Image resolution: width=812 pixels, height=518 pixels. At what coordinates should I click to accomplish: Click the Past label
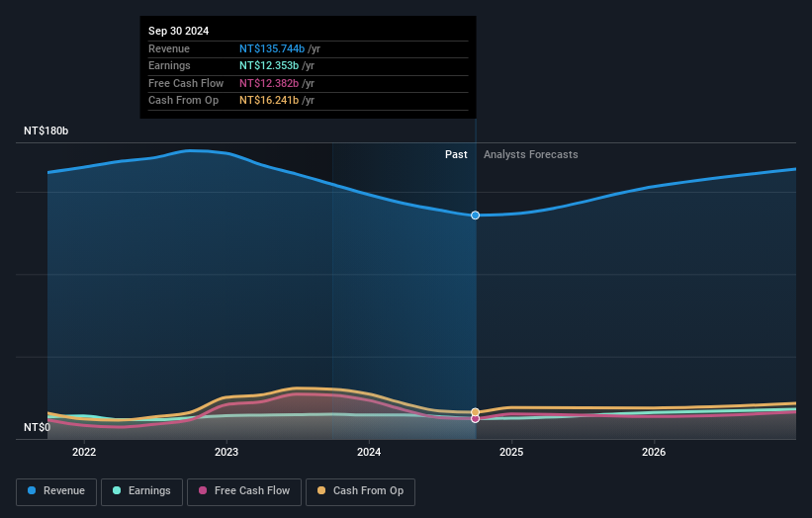[456, 155]
